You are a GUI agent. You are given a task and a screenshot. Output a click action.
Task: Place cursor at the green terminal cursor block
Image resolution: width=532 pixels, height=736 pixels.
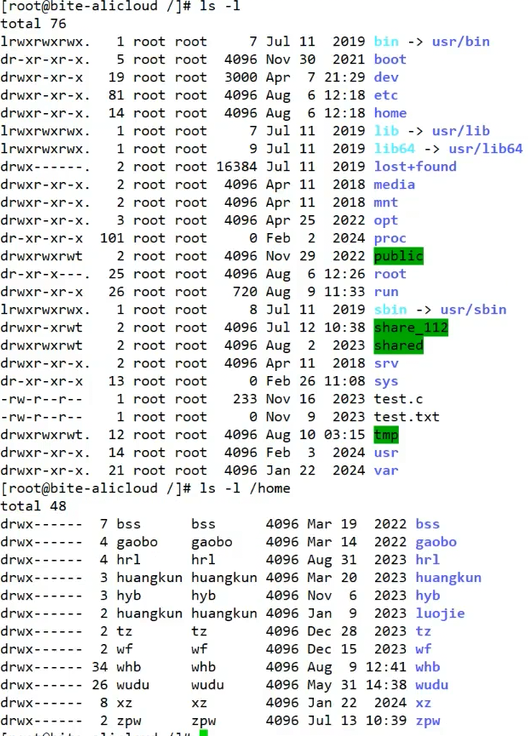click(x=203, y=733)
